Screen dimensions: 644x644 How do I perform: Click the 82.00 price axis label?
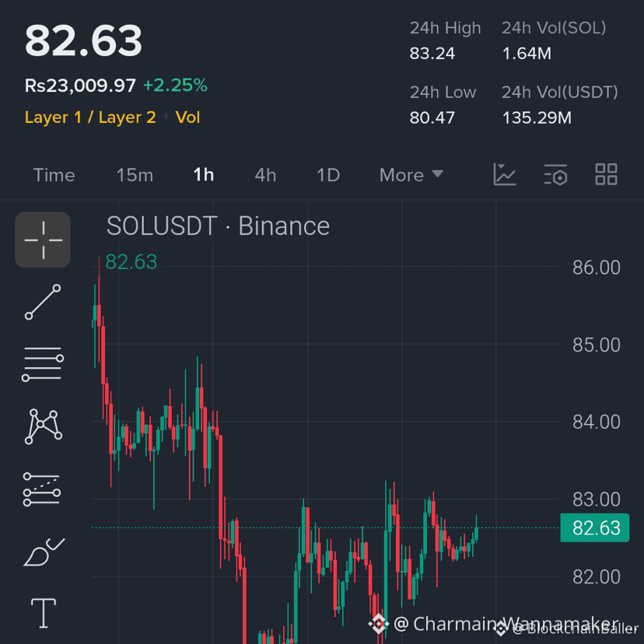[597, 577]
